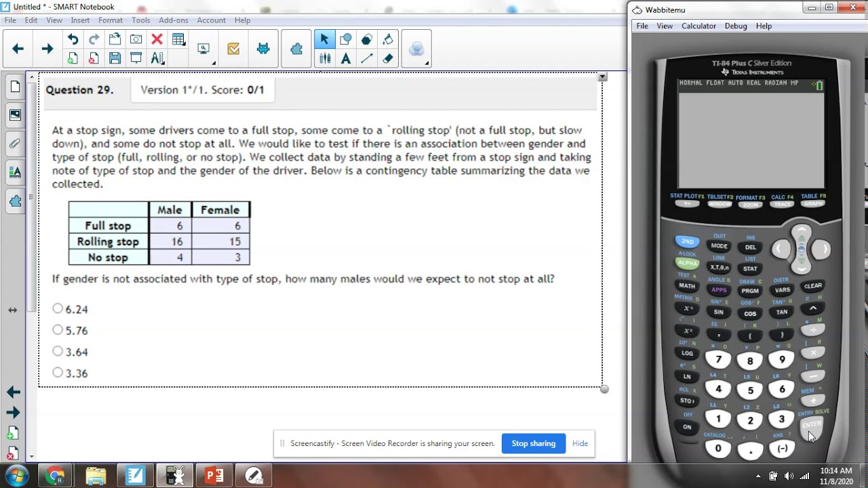Select the Pens tool

pos(324,58)
